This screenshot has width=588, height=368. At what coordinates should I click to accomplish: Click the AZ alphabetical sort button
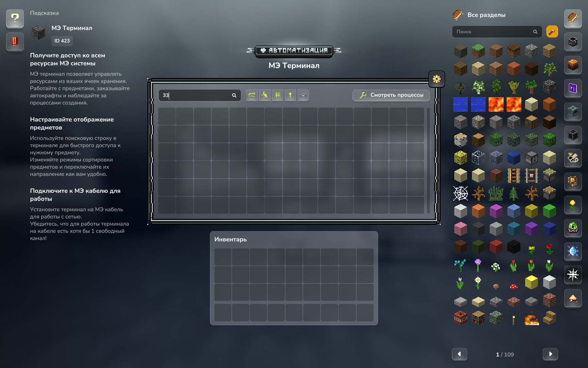click(252, 95)
